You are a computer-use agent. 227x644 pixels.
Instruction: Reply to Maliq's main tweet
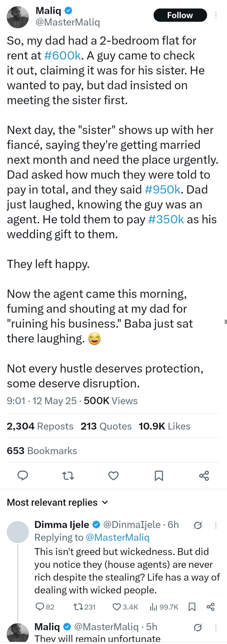(x=23, y=476)
